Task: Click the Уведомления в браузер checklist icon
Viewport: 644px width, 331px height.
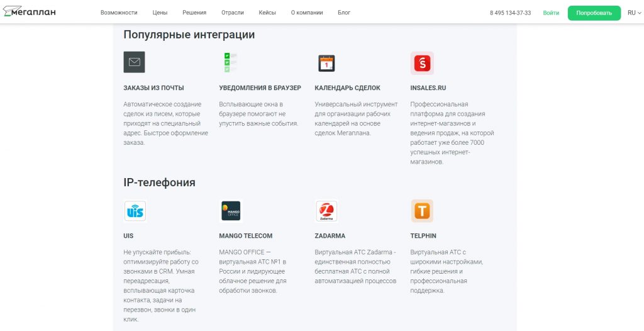Action: [x=230, y=62]
